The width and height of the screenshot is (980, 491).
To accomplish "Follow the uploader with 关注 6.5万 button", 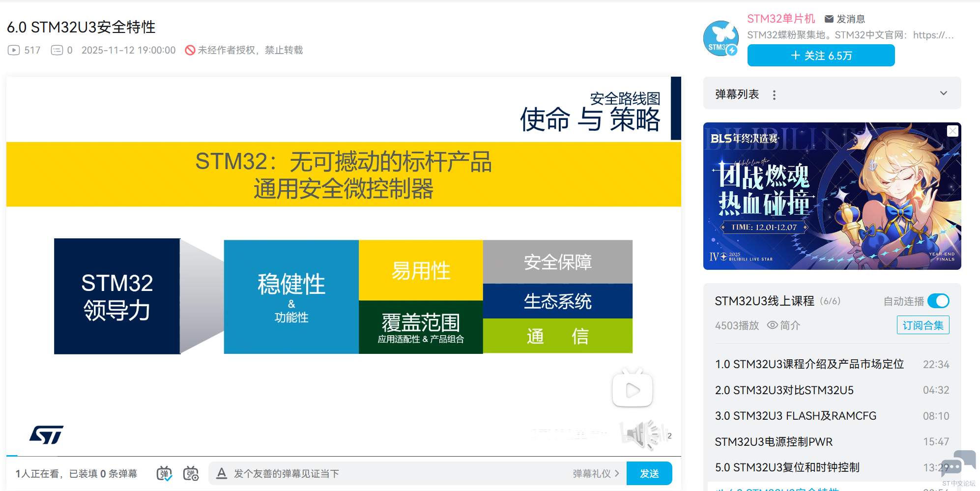I will (x=821, y=56).
